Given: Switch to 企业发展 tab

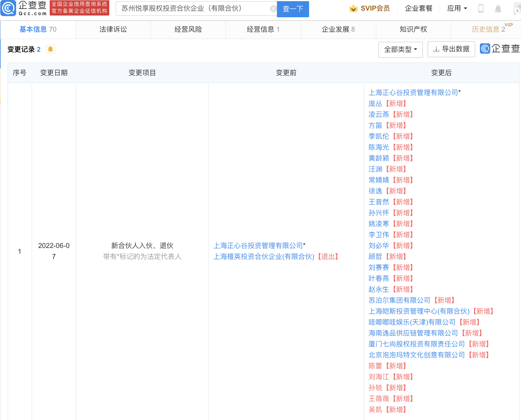Looking at the screenshot, I should [x=338, y=29].
